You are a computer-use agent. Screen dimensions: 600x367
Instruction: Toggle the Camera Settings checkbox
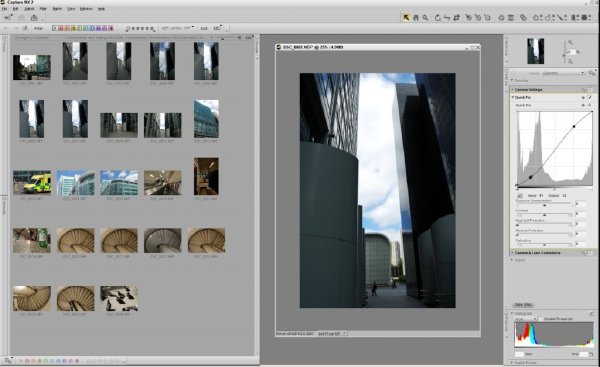[x=590, y=90]
